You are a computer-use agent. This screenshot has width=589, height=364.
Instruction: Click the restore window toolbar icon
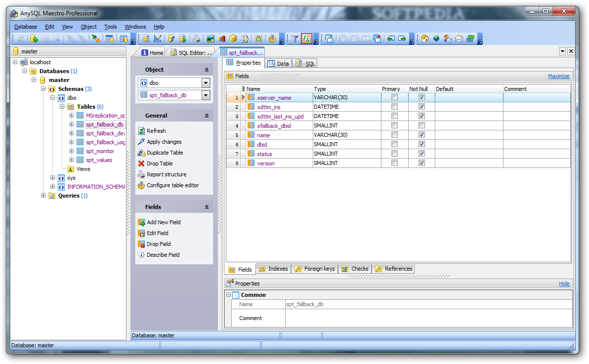[x=330, y=39]
